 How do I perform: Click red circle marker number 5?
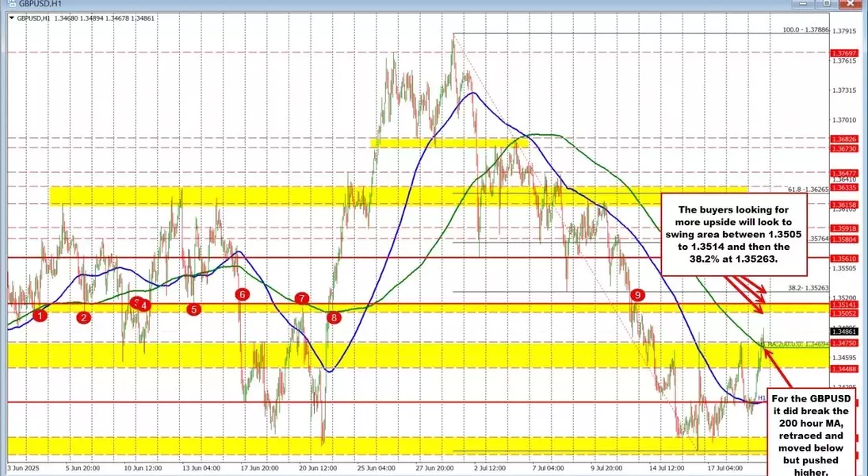(193, 309)
